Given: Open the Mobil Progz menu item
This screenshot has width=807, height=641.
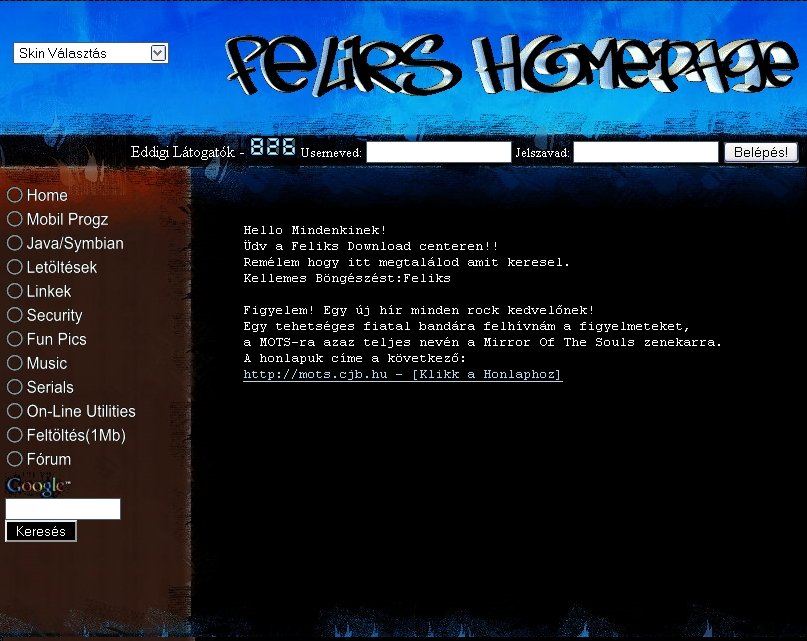Looking at the screenshot, I should [67, 219].
